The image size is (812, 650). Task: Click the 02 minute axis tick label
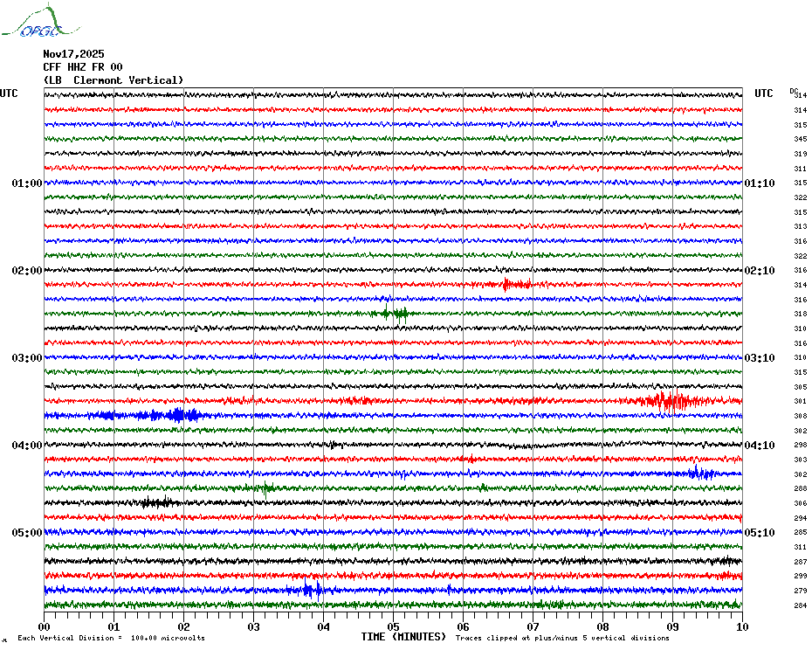[184, 627]
